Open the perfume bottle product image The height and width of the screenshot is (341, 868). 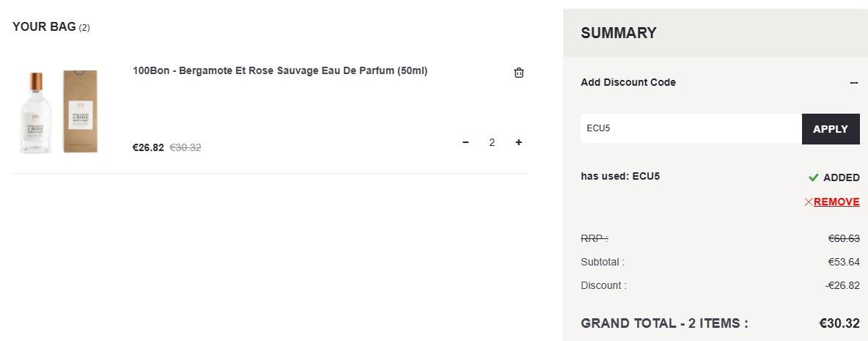coord(36,113)
